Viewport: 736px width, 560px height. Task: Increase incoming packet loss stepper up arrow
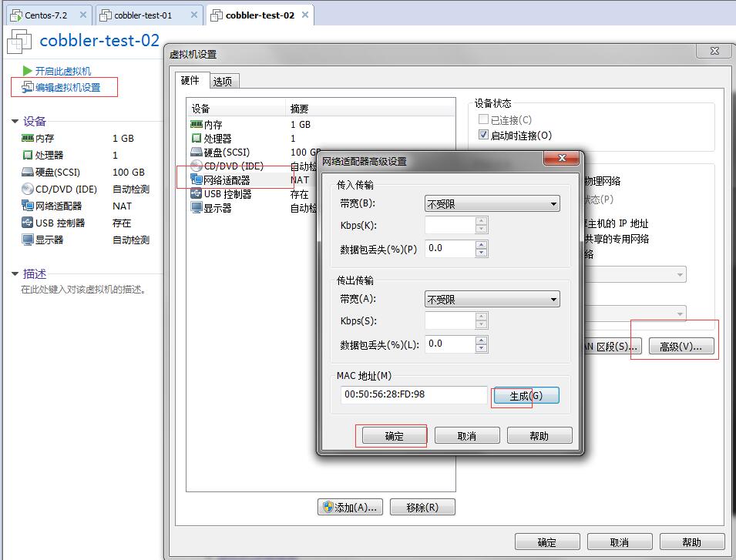[481, 244]
